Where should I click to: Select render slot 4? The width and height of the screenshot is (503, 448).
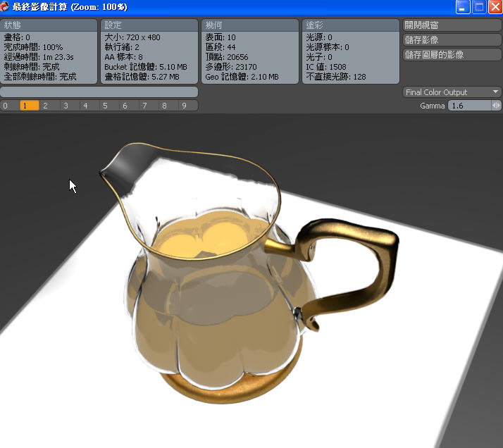tap(89, 106)
